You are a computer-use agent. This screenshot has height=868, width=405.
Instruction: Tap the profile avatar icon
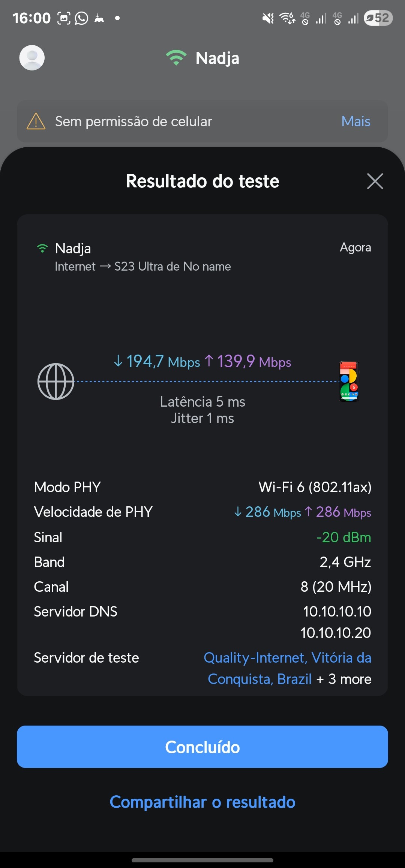pyautogui.click(x=32, y=58)
